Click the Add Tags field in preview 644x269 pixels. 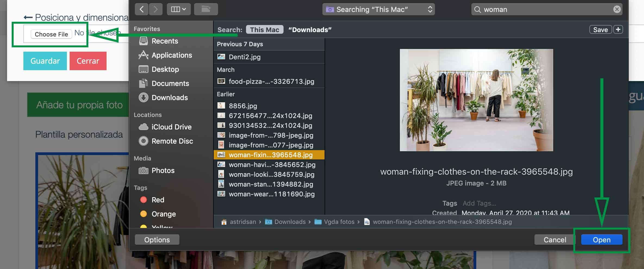pyautogui.click(x=479, y=203)
